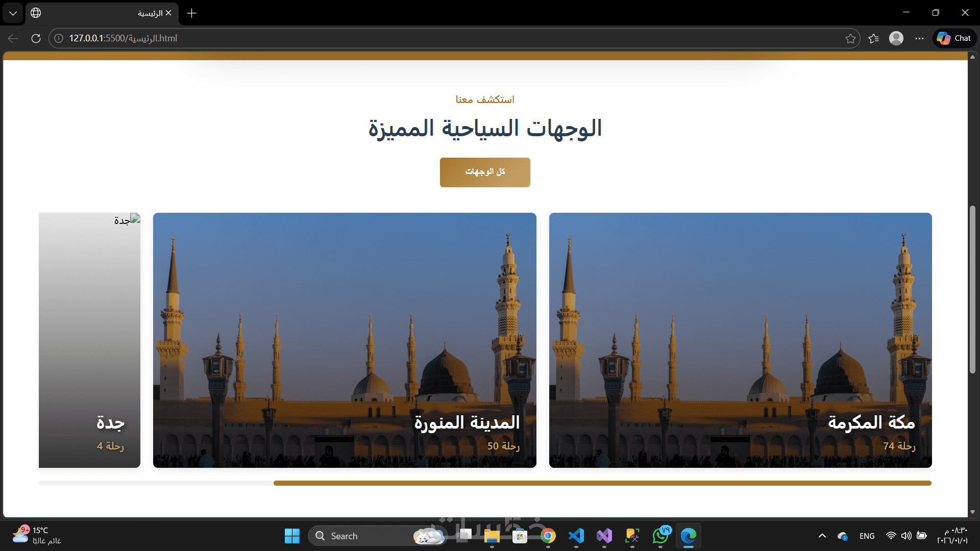The width and height of the screenshot is (980, 551).
Task: Open WhatsApp from the taskbar
Action: 661,536
